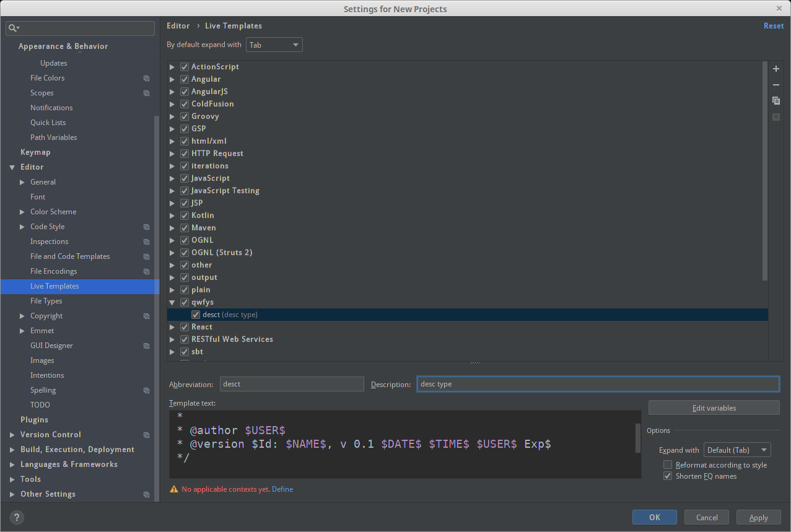Viewport: 791px width, 532px height.
Task: Click into the Abbreviation field
Action: 292,384
